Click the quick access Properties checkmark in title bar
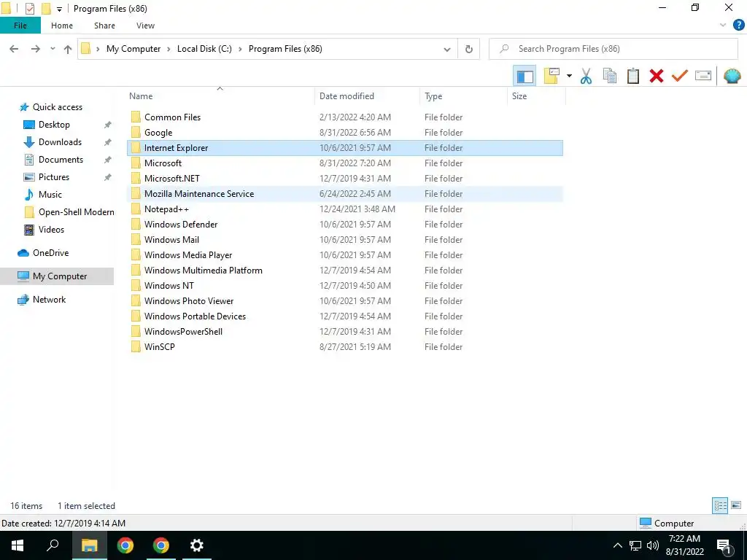This screenshot has width=747, height=560. (29, 9)
